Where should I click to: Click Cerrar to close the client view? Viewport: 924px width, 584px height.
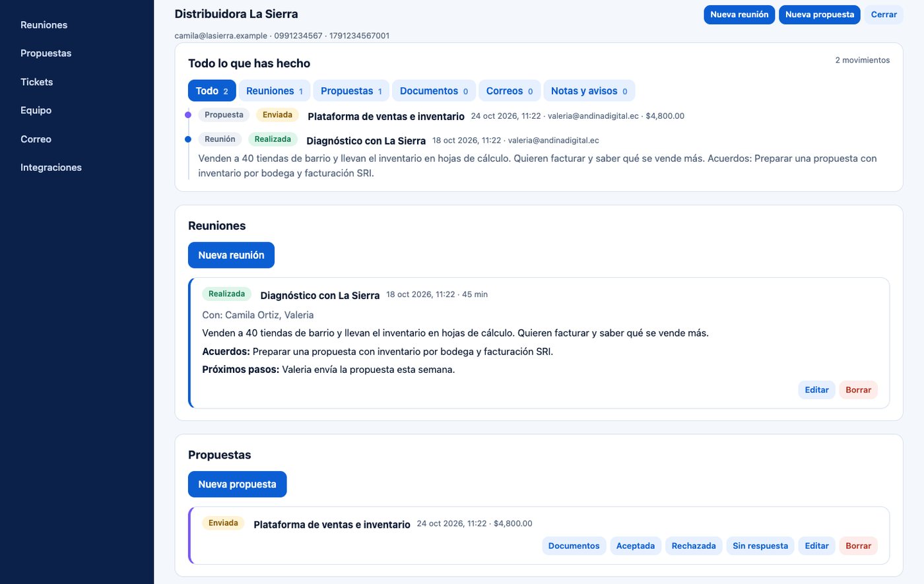(884, 15)
